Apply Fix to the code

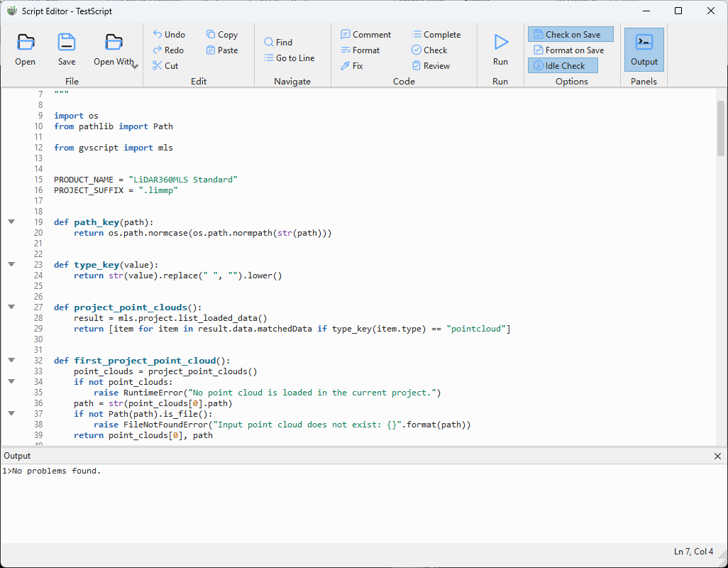click(351, 66)
